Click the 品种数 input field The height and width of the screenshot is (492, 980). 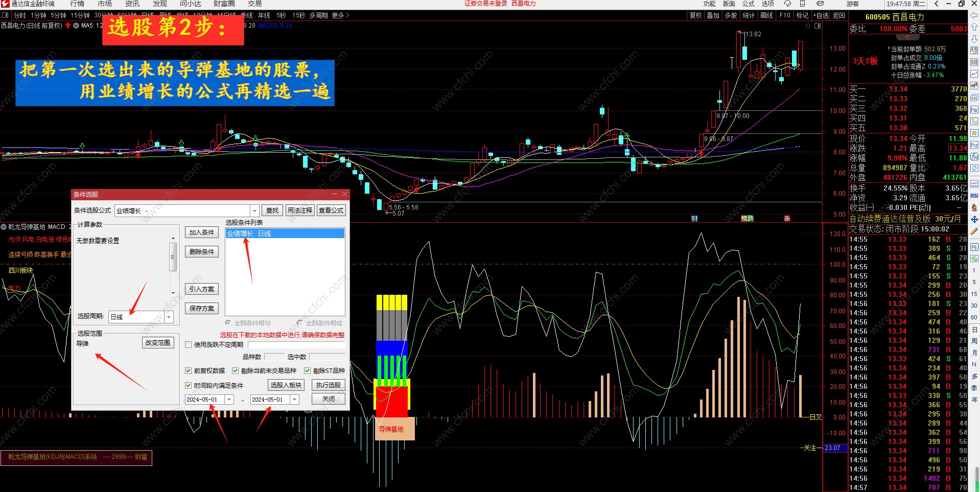click(275, 357)
